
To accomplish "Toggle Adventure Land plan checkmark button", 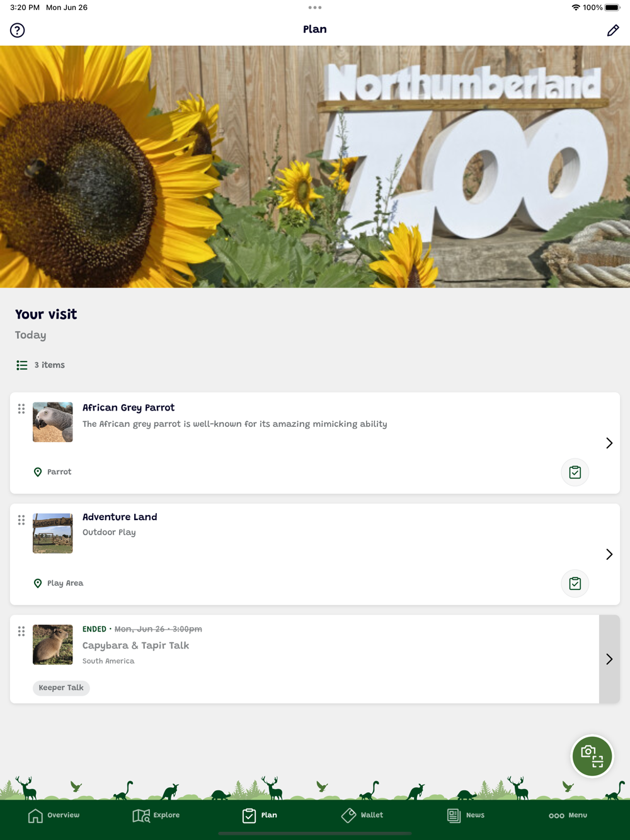I will [575, 584].
